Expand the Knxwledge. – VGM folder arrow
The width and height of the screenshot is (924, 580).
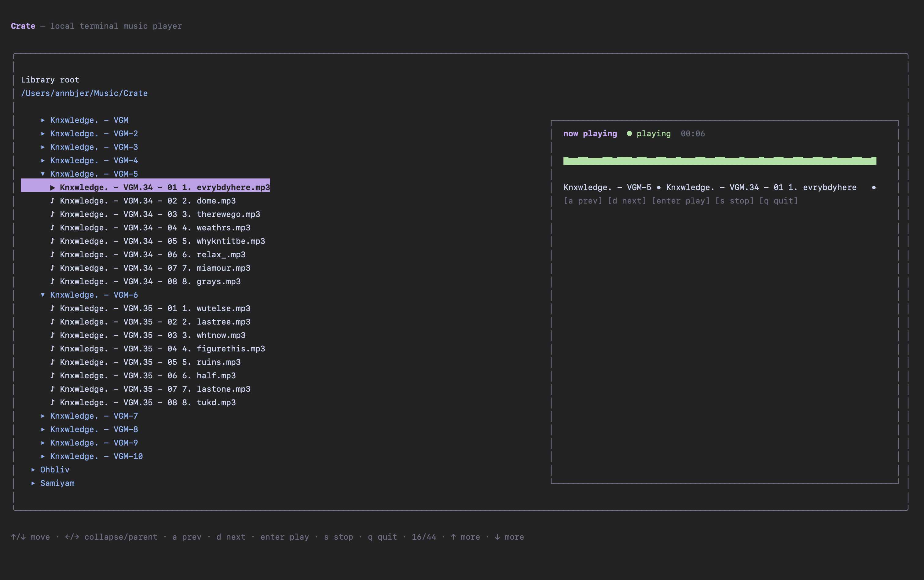pos(42,120)
